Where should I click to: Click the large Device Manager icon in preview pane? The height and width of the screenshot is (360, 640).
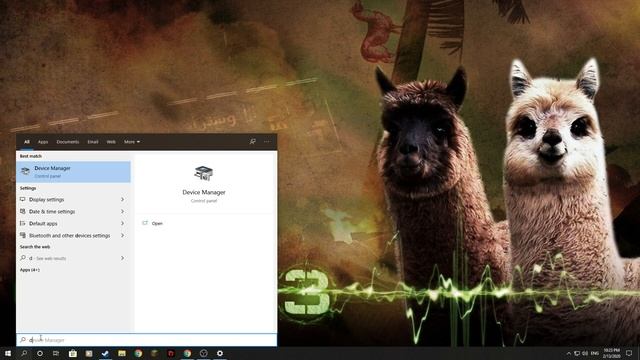pos(203,173)
